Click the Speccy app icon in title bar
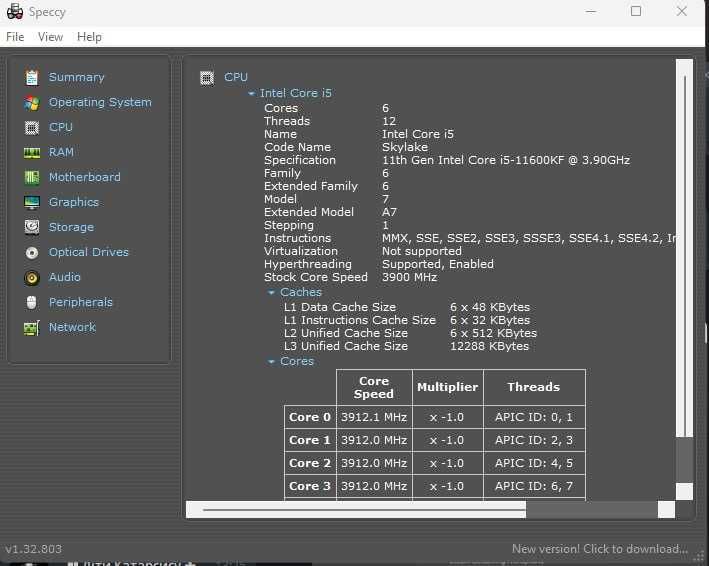The image size is (709, 566). (15, 12)
